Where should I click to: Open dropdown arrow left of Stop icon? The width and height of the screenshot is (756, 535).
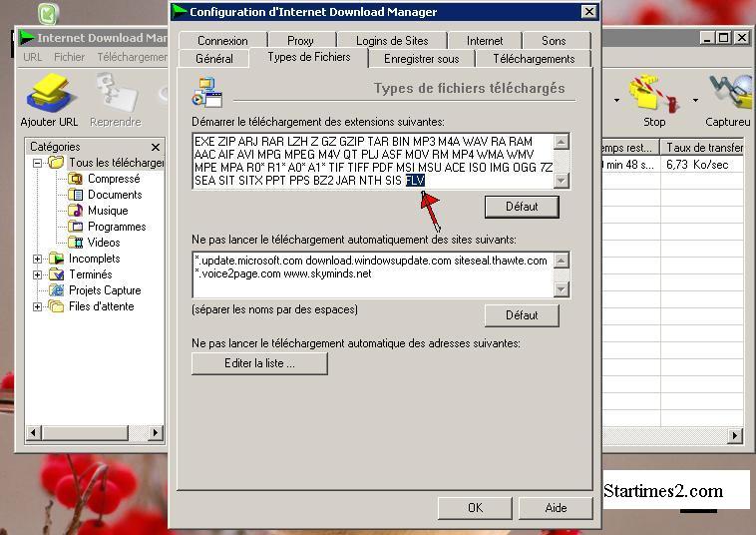point(616,101)
